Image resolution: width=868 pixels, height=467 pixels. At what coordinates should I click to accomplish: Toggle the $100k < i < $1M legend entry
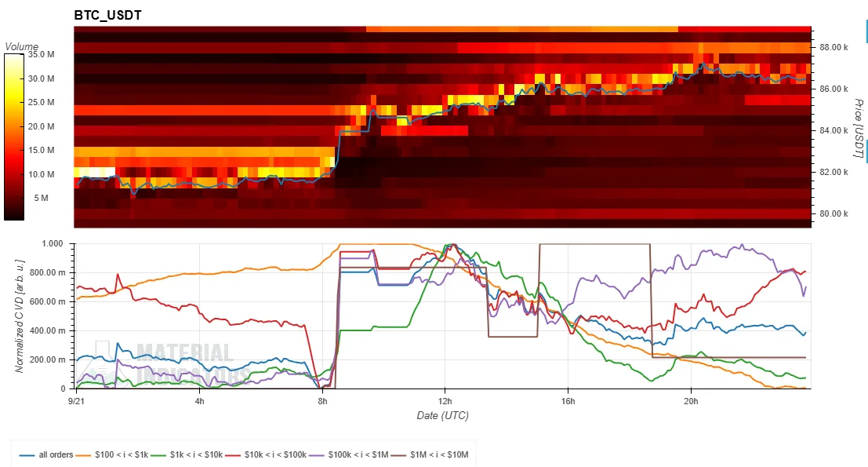(349, 454)
